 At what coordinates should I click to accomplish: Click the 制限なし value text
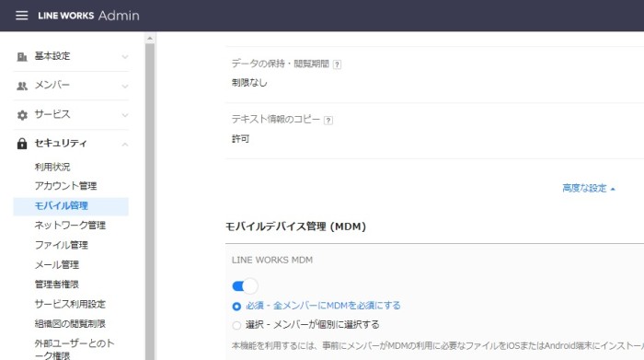pos(249,83)
